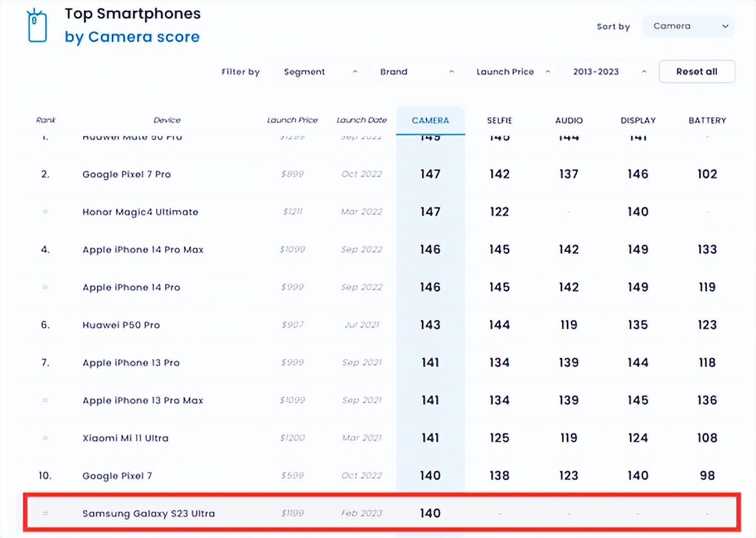This screenshot has height=538, width=756.
Task: Switch to the SELFIE column
Action: click(500, 120)
